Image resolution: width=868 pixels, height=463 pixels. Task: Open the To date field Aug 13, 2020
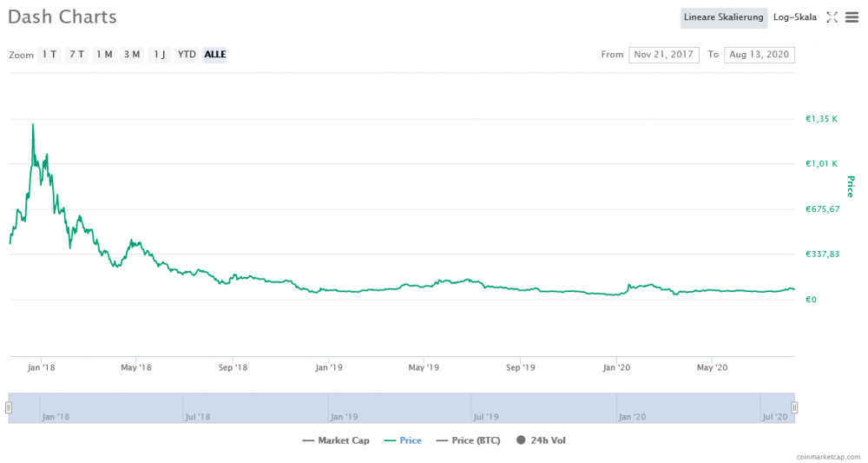pos(759,55)
